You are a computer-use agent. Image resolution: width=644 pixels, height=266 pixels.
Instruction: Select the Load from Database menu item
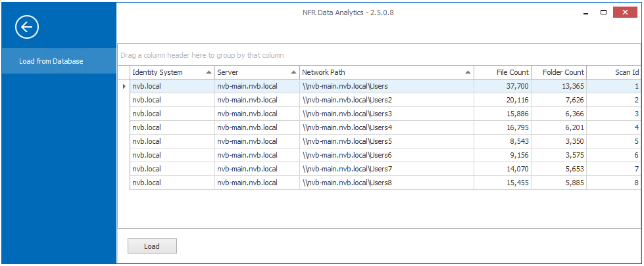pyautogui.click(x=51, y=61)
